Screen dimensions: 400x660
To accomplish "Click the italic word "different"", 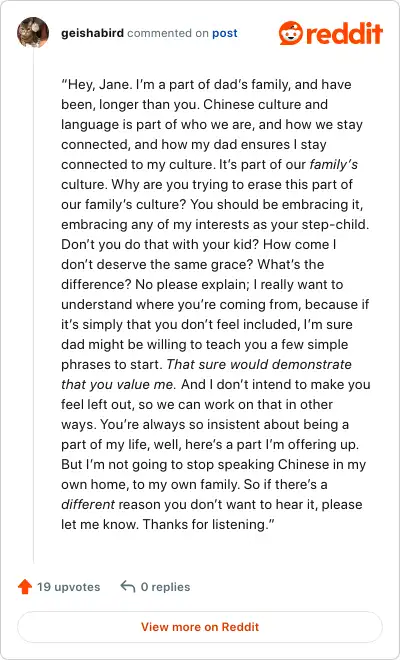I will click(88, 504).
